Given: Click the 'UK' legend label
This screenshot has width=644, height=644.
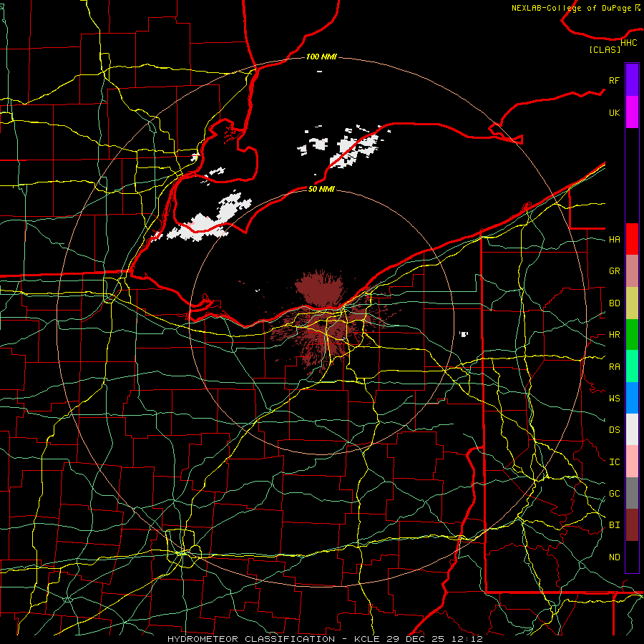Looking at the screenshot, I should 614,112.
